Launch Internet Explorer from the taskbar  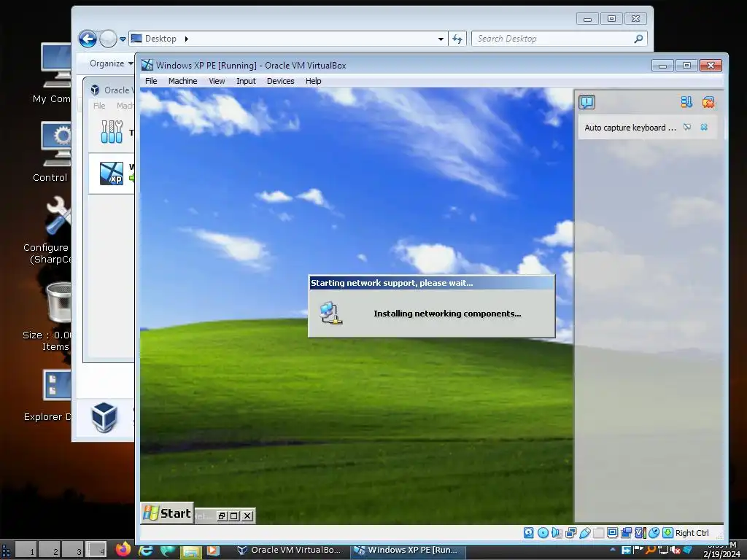click(x=145, y=550)
